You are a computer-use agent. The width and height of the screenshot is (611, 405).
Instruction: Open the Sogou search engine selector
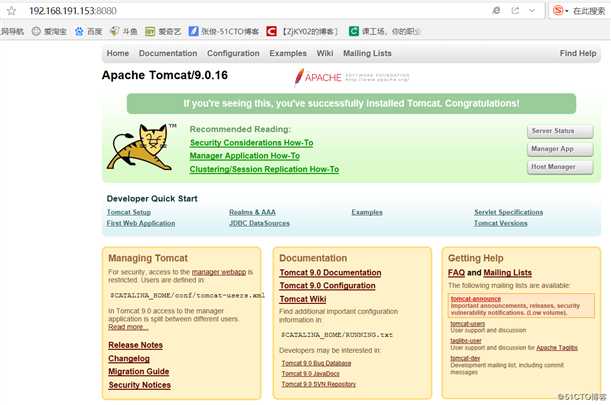tap(560, 11)
